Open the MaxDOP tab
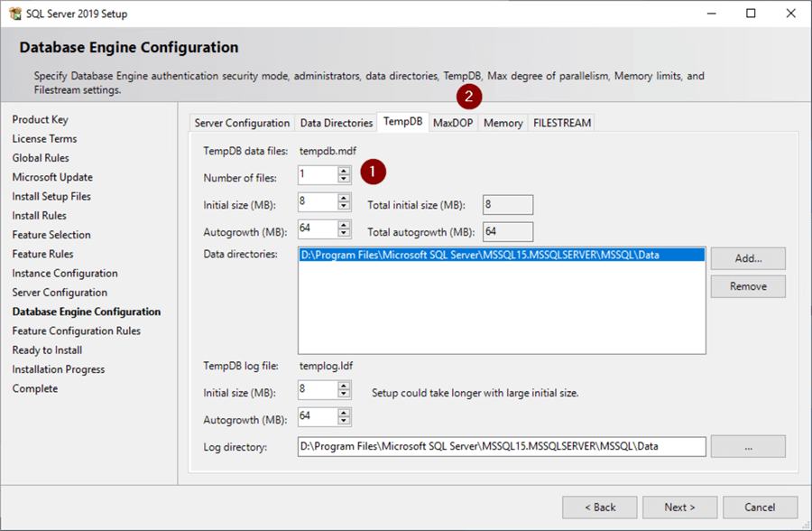 [453, 123]
